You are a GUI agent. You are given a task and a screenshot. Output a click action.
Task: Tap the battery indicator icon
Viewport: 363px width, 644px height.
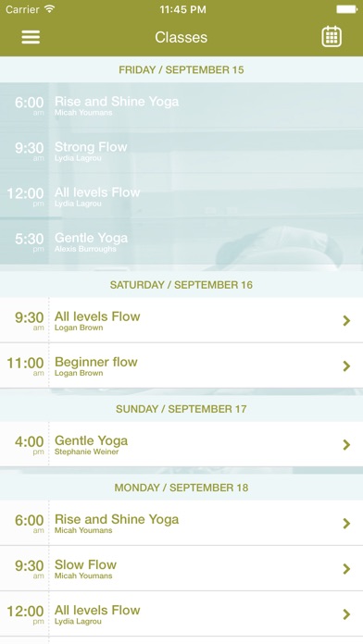coord(346,9)
